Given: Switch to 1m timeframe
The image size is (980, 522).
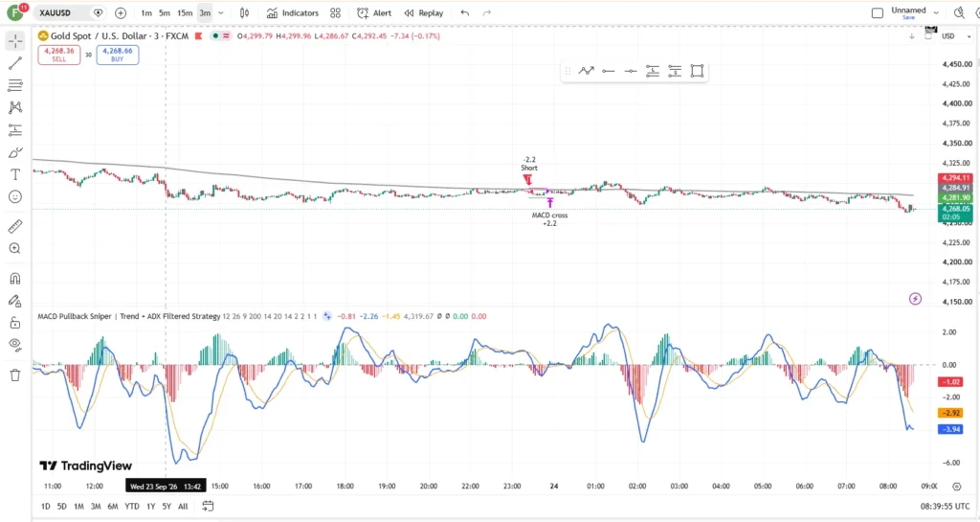Looking at the screenshot, I should [146, 12].
